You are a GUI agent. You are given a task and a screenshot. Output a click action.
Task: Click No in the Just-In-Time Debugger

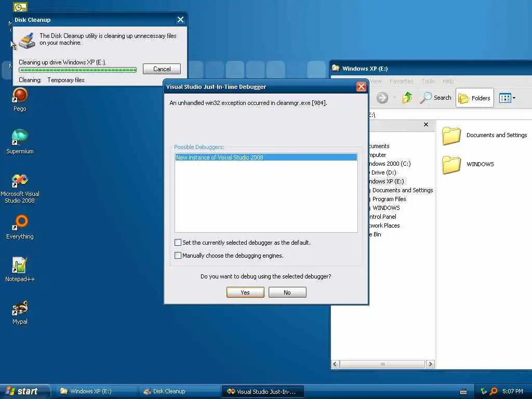coord(287,292)
